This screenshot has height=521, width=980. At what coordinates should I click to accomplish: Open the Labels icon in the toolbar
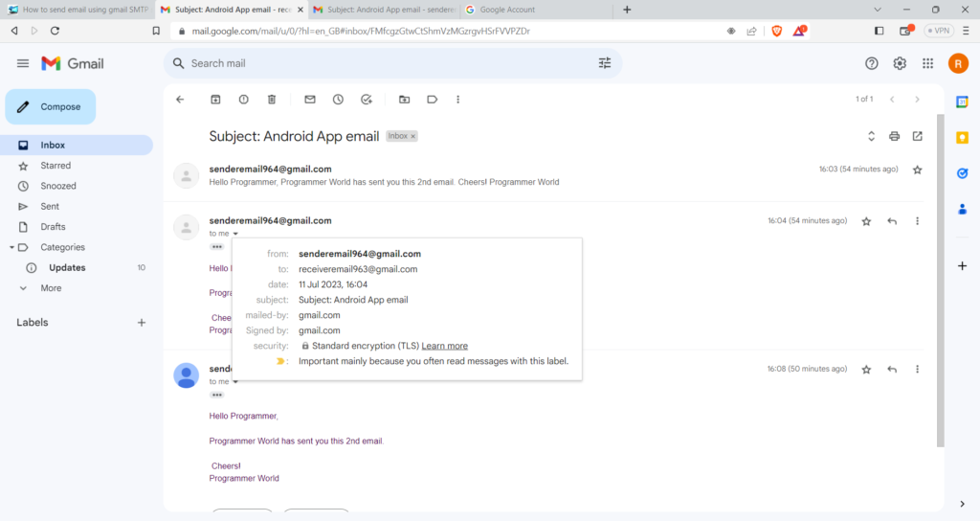(x=432, y=100)
